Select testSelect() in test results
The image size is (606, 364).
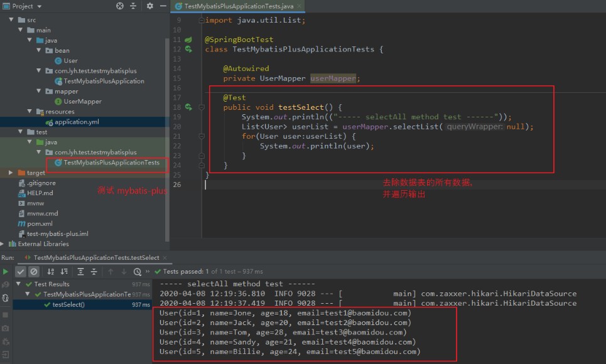tap(68, 304)
